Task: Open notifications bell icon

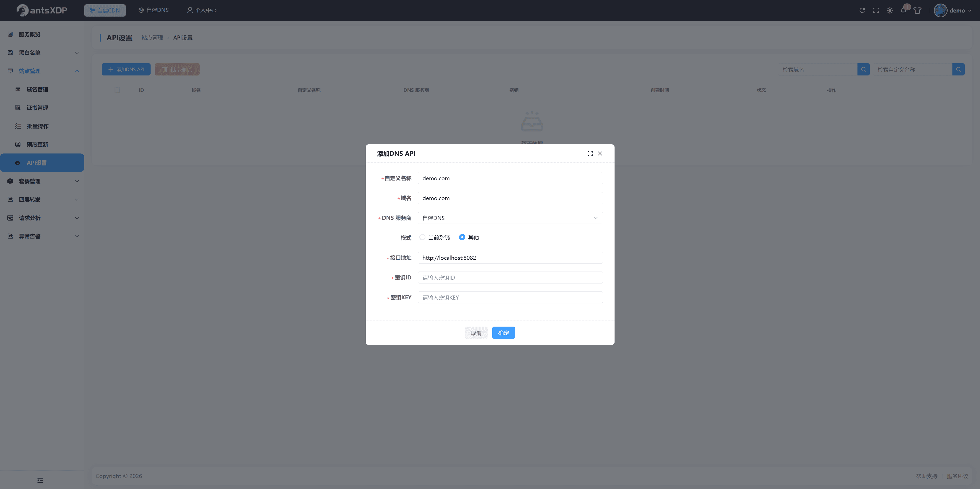Action: (x=903, y=10)
